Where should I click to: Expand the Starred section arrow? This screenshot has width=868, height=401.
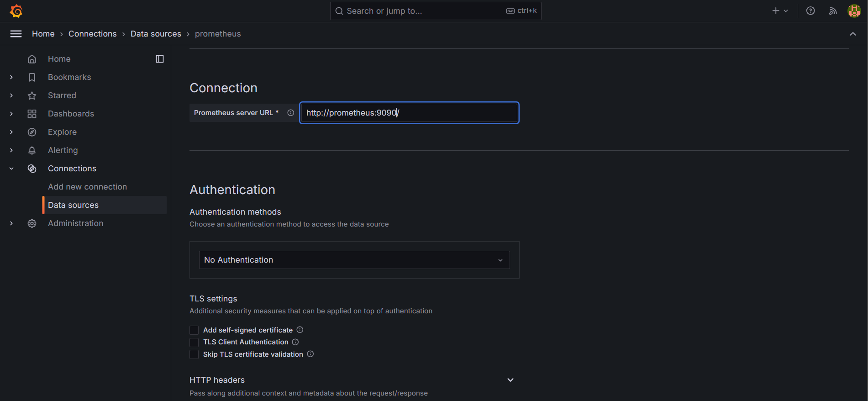pyautogui.click(x=11, y=95)
